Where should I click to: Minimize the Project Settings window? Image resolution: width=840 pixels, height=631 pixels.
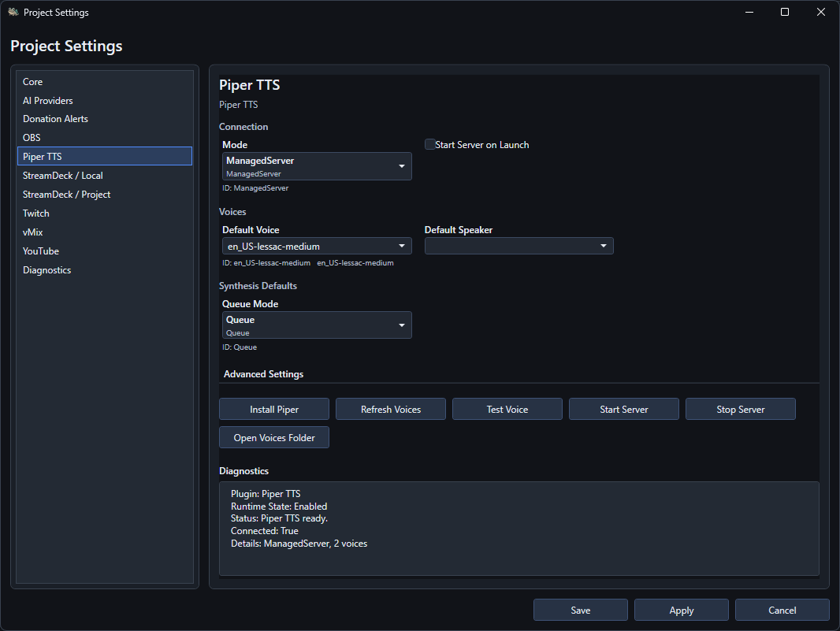(x=749, y=12)
